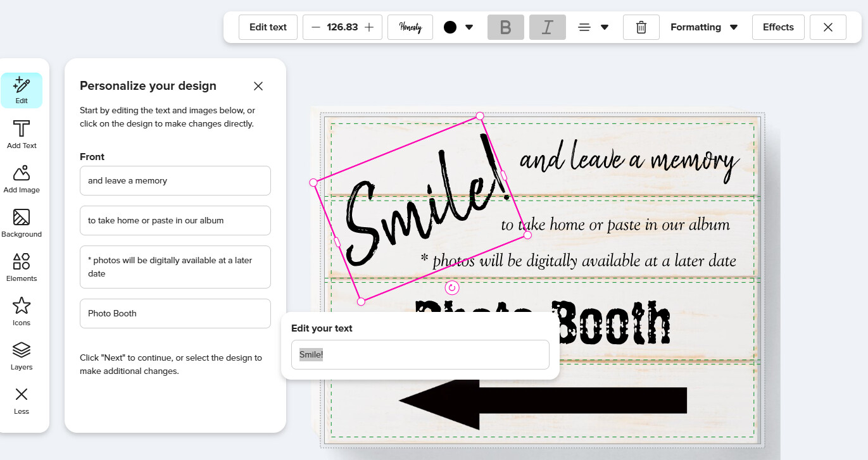Viewport: 868px width, 460px height.
Task: Open the Honesty font selector
Action: (x=410, y=27)
